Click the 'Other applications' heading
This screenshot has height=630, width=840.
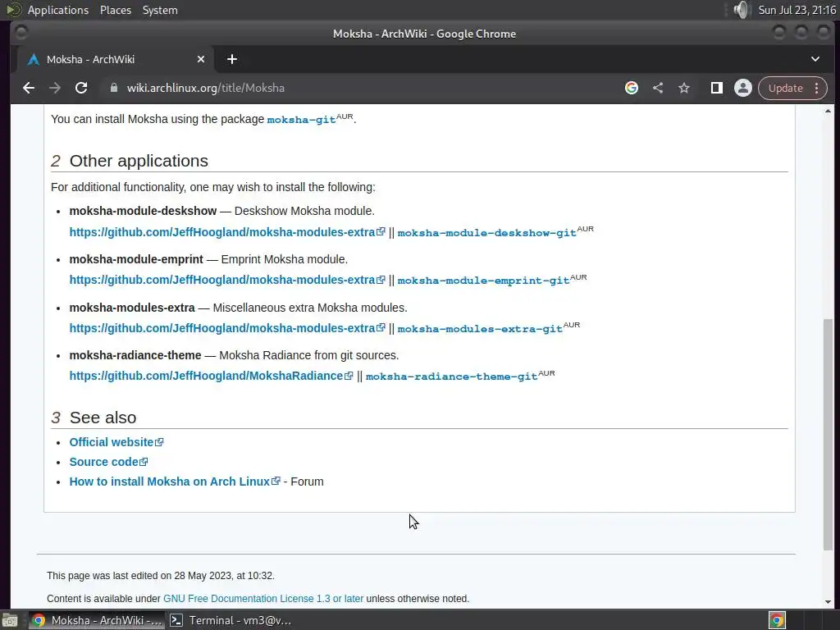pos(139,161)
